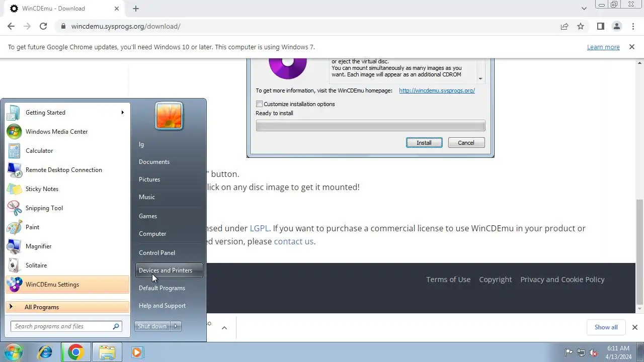Click Install in the installer image
The height and width of the screenshot is (362, 644).
(x=424, y=143)
